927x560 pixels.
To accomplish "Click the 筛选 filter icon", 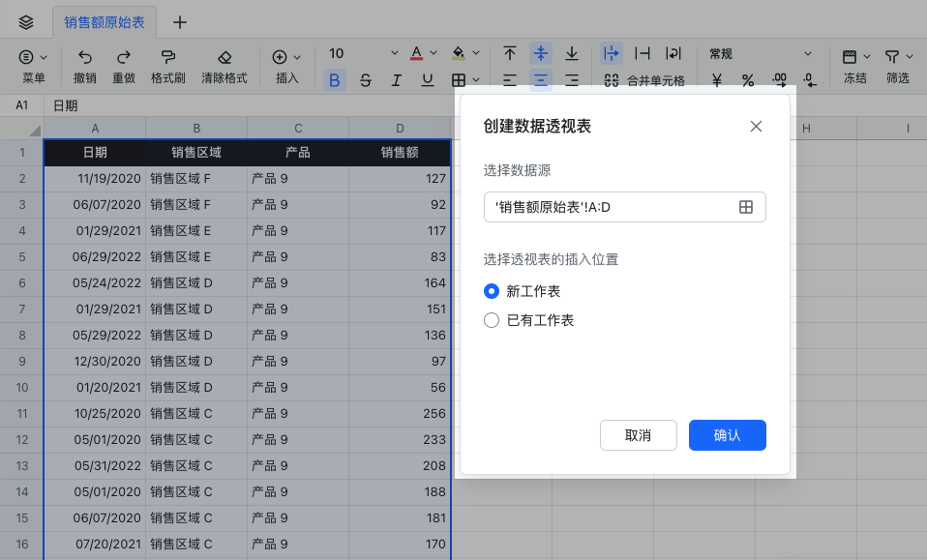I will pos(891,57).
